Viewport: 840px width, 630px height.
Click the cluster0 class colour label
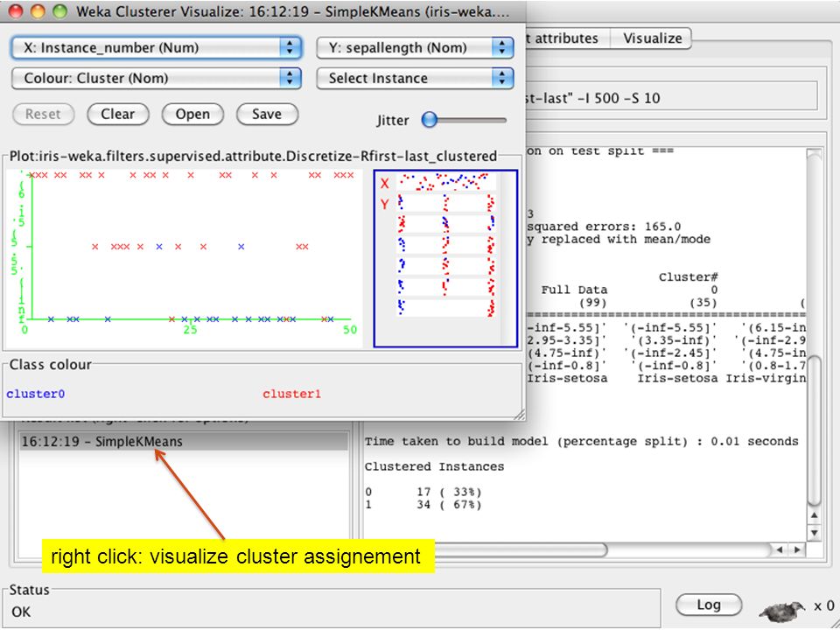[35, 394]
